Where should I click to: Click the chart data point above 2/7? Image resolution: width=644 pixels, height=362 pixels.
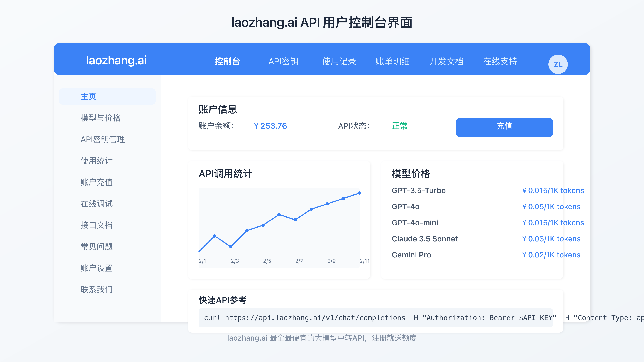[295, 220]
